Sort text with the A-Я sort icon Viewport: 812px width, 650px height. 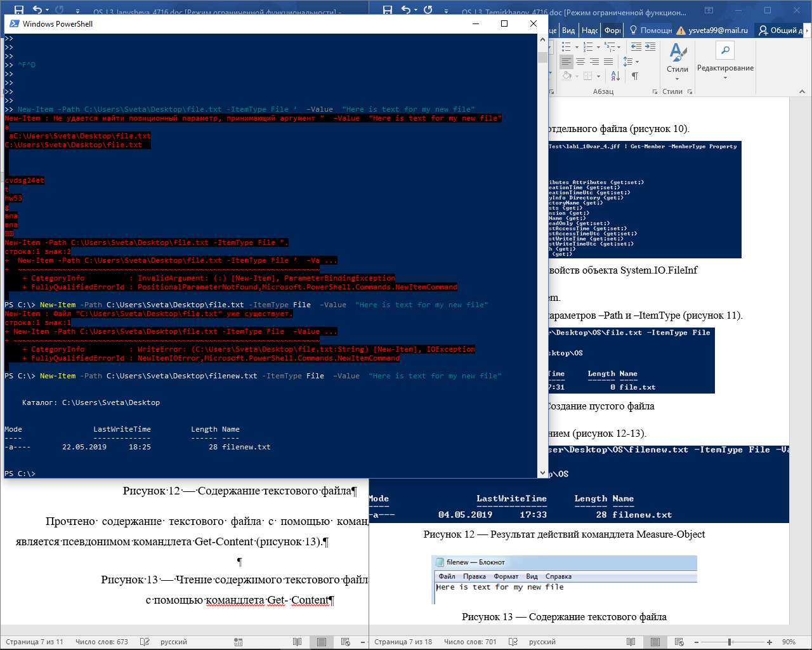click(x=615, y=76)
